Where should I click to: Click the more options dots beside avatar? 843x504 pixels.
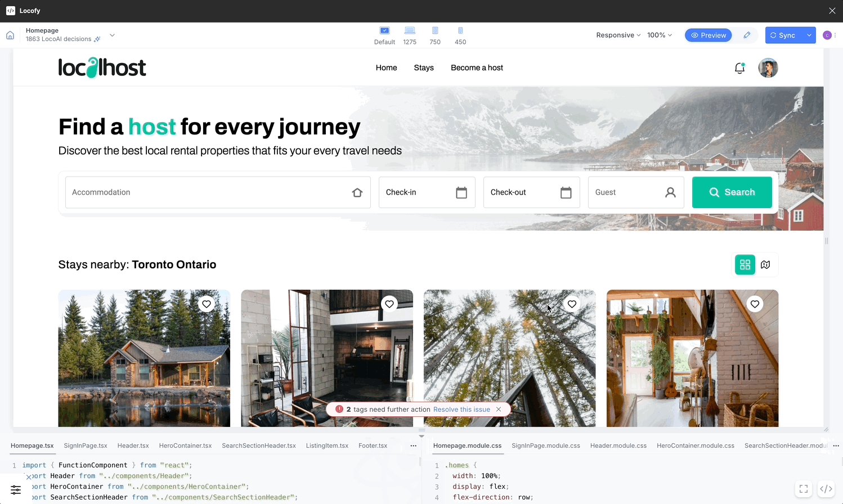click(x=836, y=35)
